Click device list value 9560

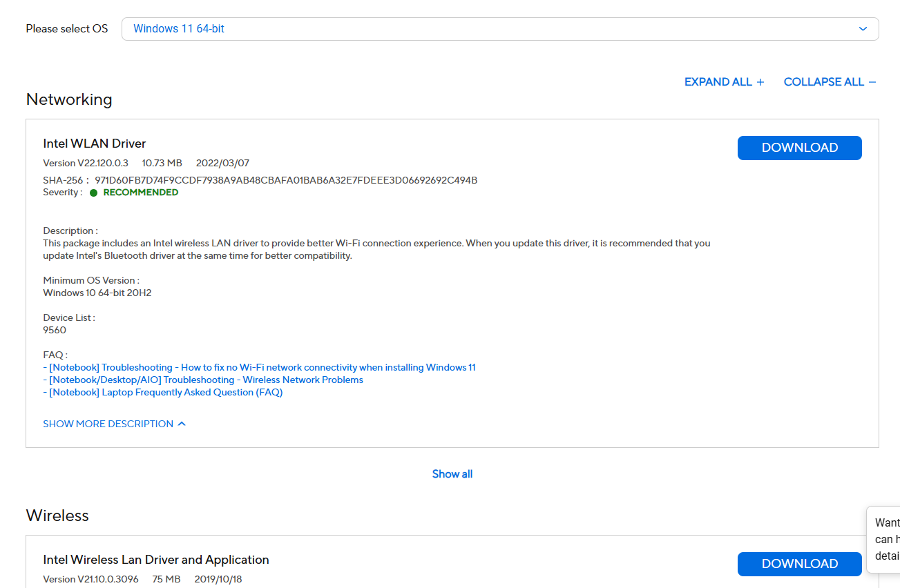[55, 330]
